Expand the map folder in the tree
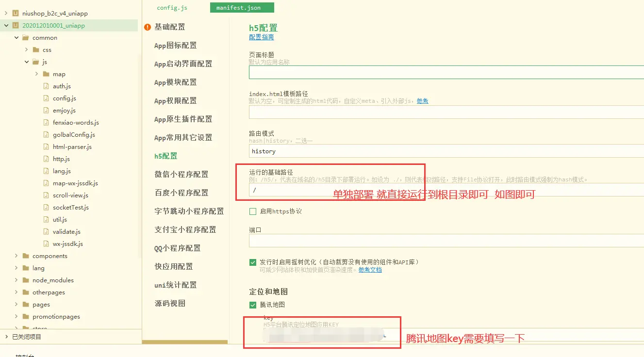 point(37,74)
